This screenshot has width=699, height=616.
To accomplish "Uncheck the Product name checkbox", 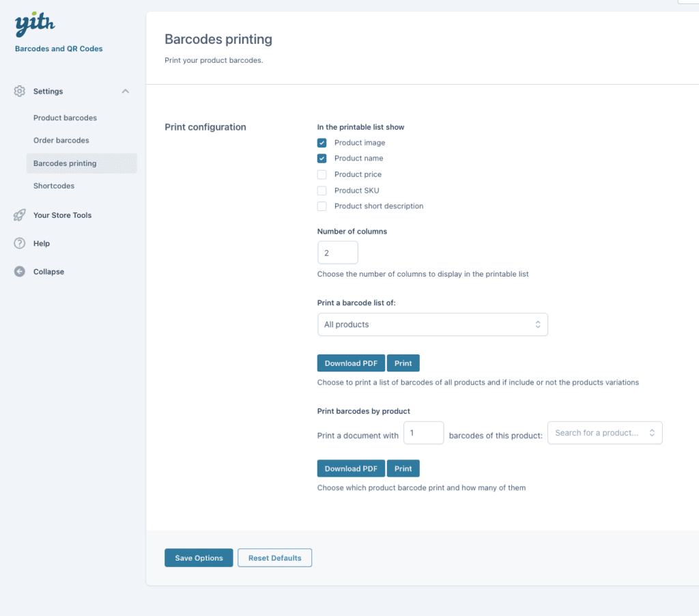I will pos(322,158).
